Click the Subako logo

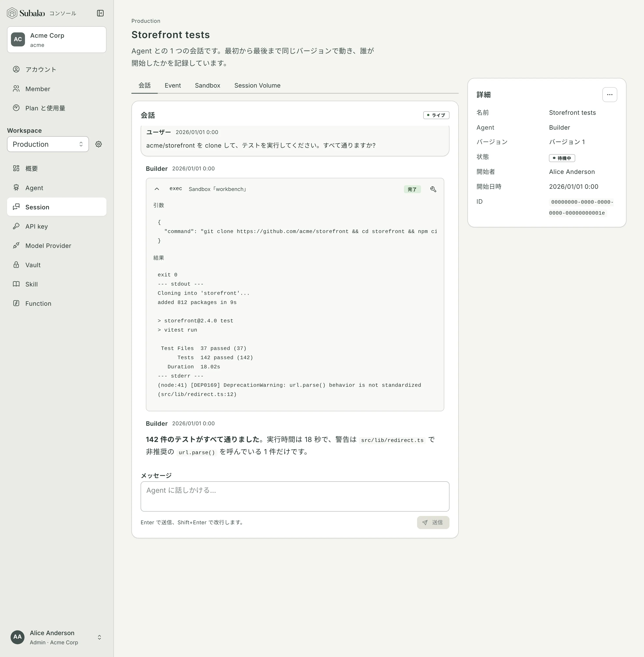(26, 13)
